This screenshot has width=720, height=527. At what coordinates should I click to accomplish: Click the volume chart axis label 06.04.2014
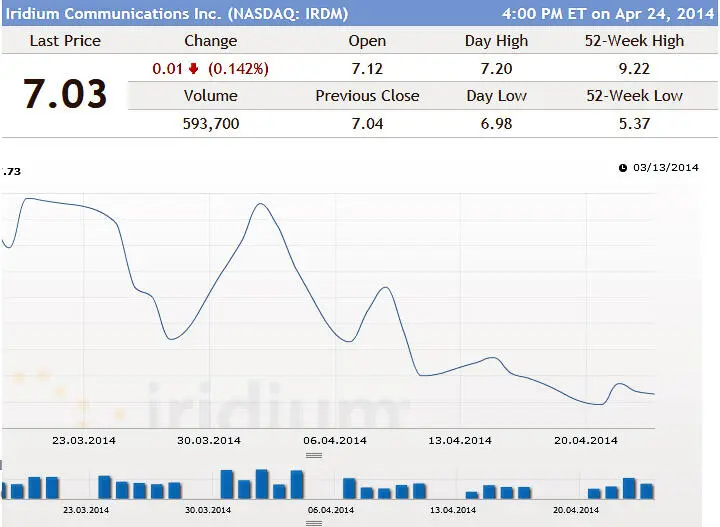(x=331, y=510)
